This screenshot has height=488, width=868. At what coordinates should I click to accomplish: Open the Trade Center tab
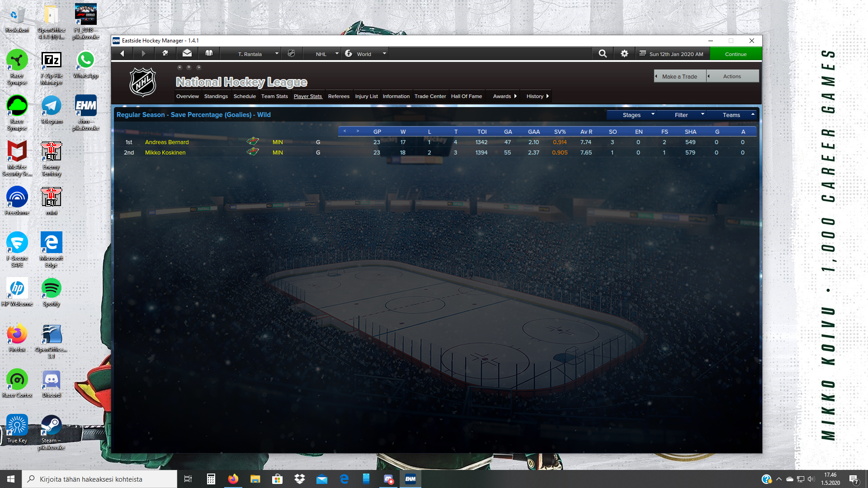coord(430,96)
